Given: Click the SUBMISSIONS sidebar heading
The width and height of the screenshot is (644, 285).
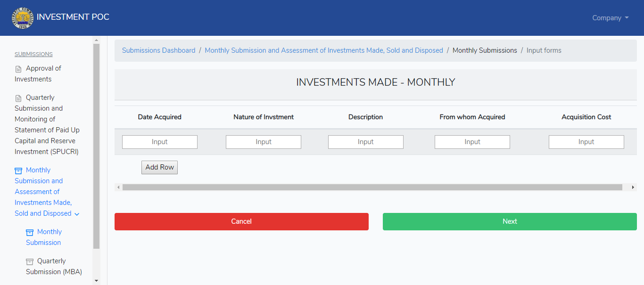Looking at the screenshot, I should (x=33, y=54).
